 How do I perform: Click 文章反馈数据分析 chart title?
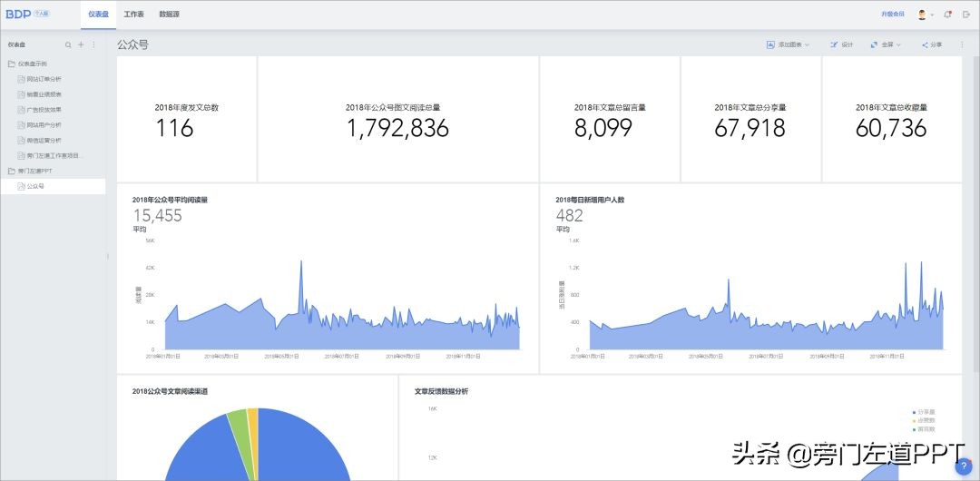point(441,391)
